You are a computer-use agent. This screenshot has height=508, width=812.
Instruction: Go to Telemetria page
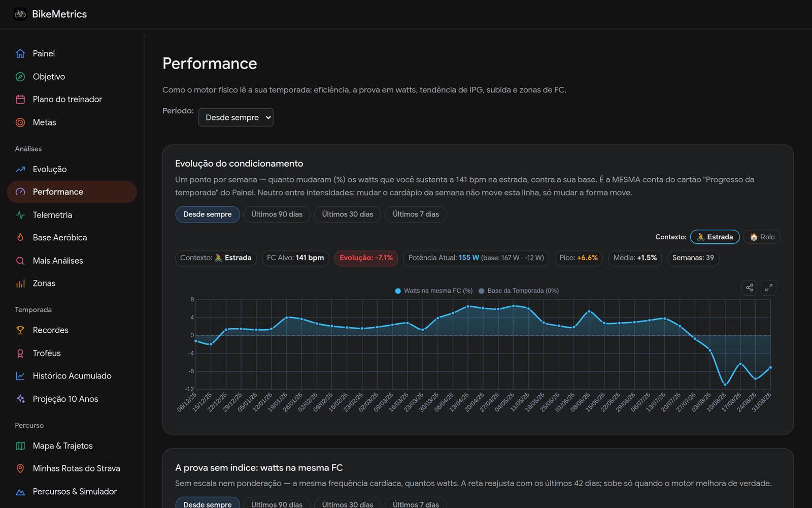(x=72, y=215)
